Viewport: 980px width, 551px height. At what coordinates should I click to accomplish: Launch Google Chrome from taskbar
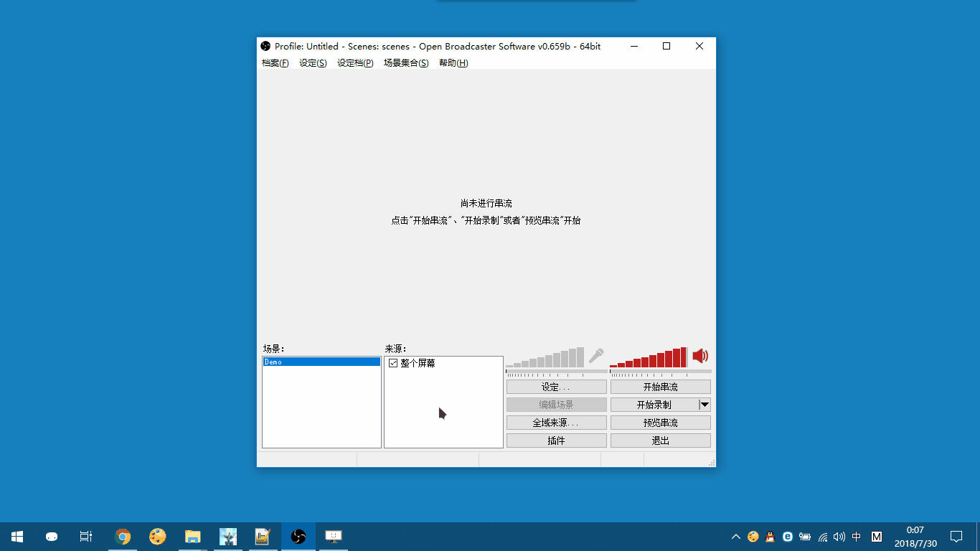click(x=123, y=537)
